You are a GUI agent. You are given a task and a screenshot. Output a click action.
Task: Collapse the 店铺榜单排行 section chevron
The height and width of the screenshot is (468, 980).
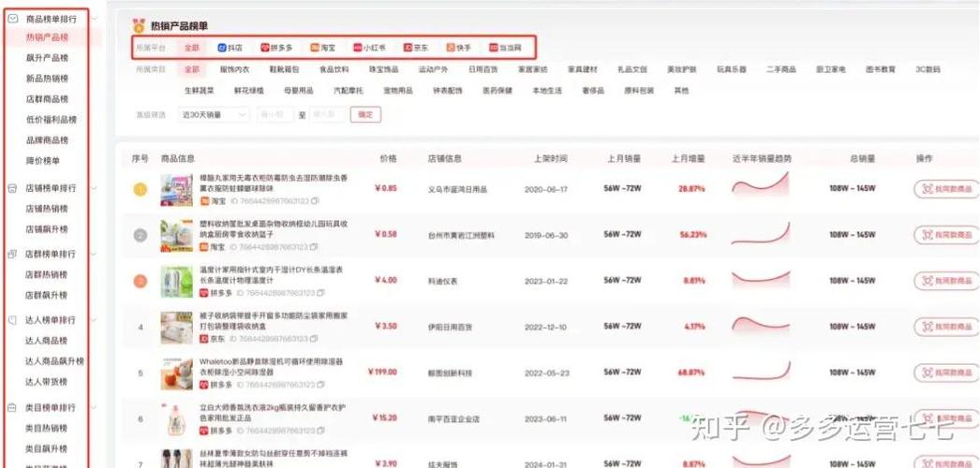coord(95,188)
